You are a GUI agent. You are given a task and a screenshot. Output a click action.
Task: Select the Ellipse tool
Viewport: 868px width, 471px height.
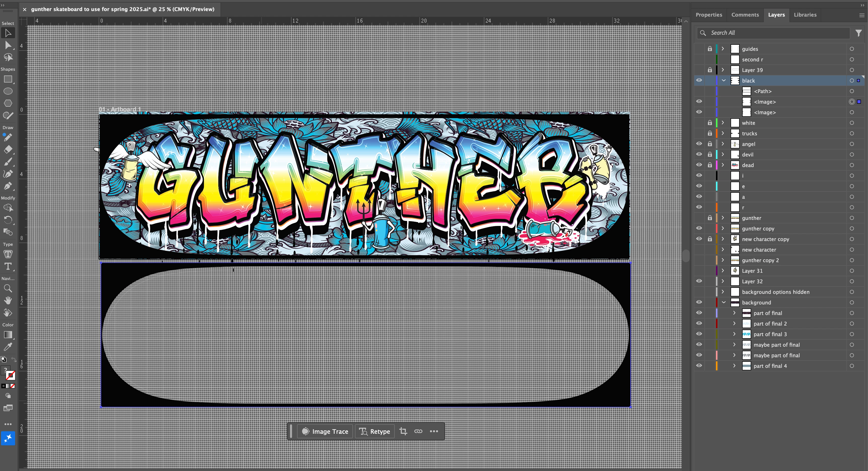tap(8, 91)
